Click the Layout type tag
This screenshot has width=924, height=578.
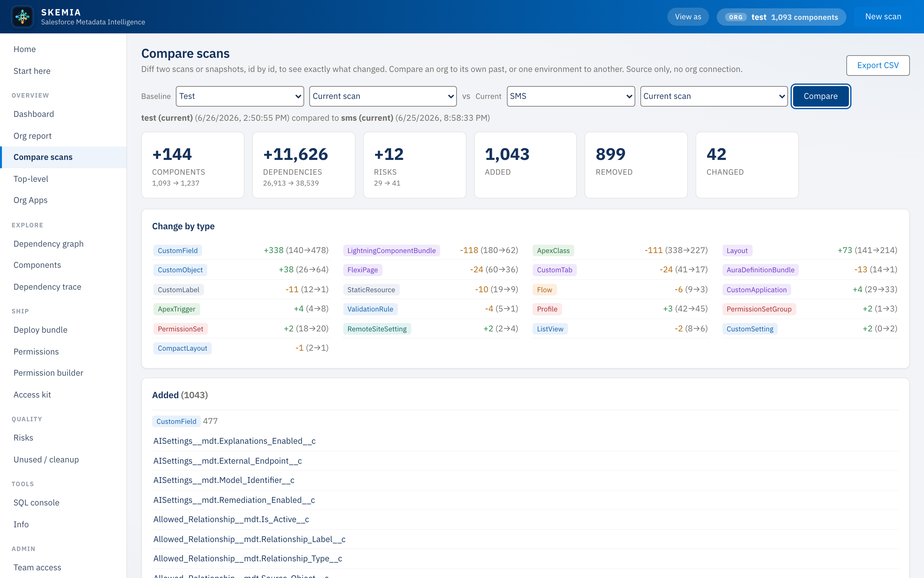(737, 251)
